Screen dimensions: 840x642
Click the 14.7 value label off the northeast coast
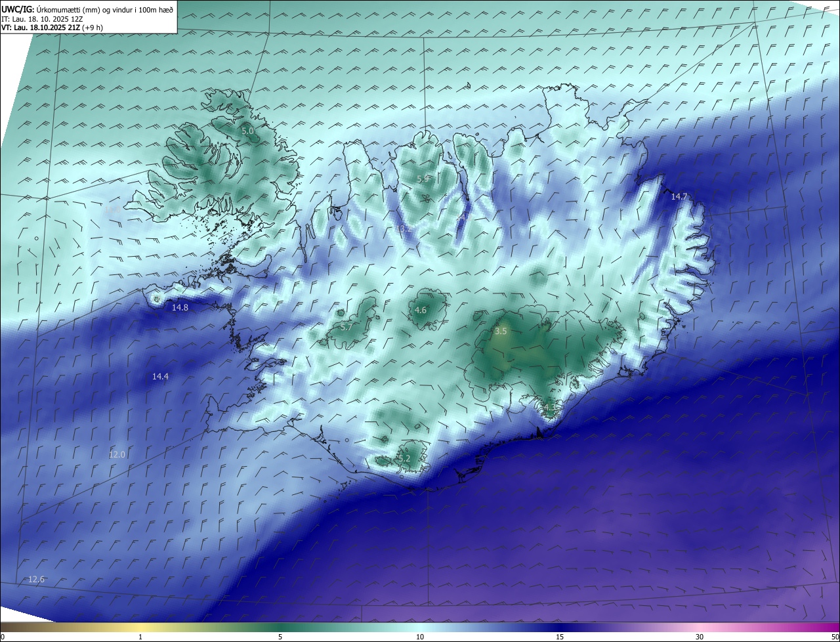point(679,196)
